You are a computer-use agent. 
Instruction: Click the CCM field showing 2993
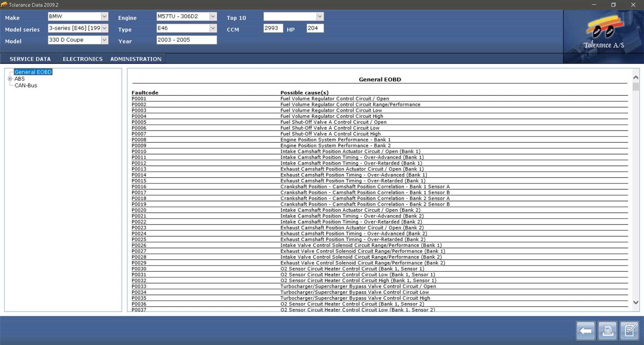[273, 28]
